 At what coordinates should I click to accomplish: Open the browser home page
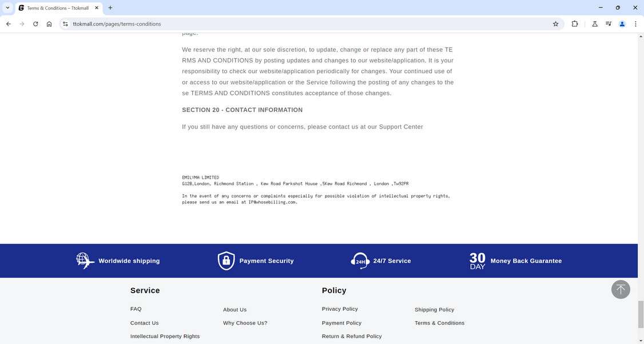point(49,24)
